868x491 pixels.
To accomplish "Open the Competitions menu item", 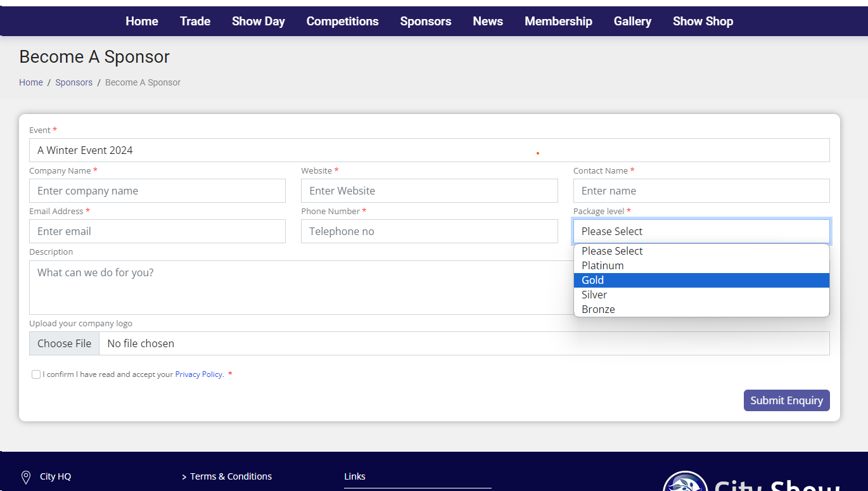I will (x=342, y=22).
